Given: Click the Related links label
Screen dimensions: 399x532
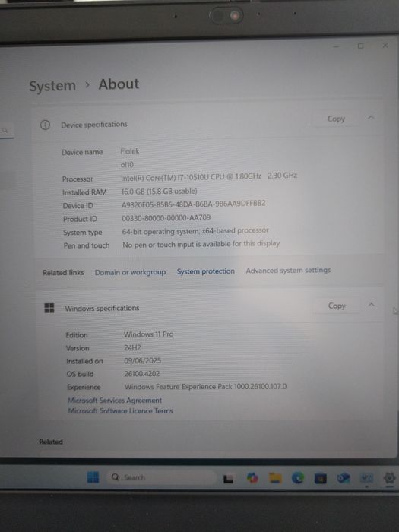Looking at the screenshot, I should [x=63, y=273].
